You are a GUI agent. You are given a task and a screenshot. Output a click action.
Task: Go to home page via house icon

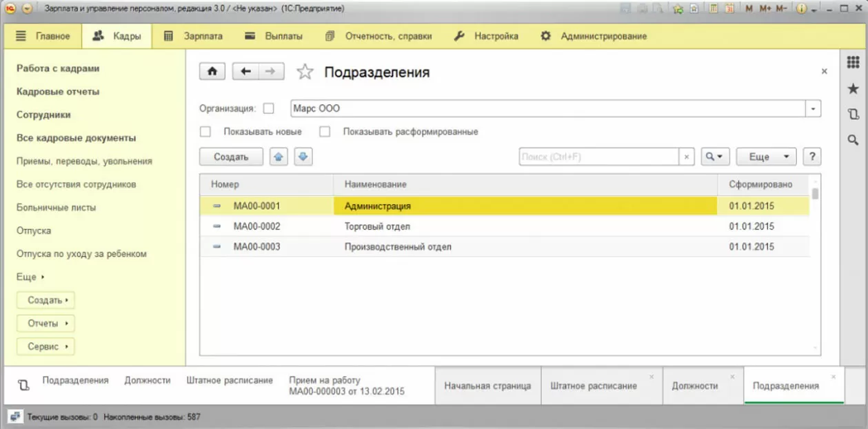pyautogui.click(x=212, y=72)
